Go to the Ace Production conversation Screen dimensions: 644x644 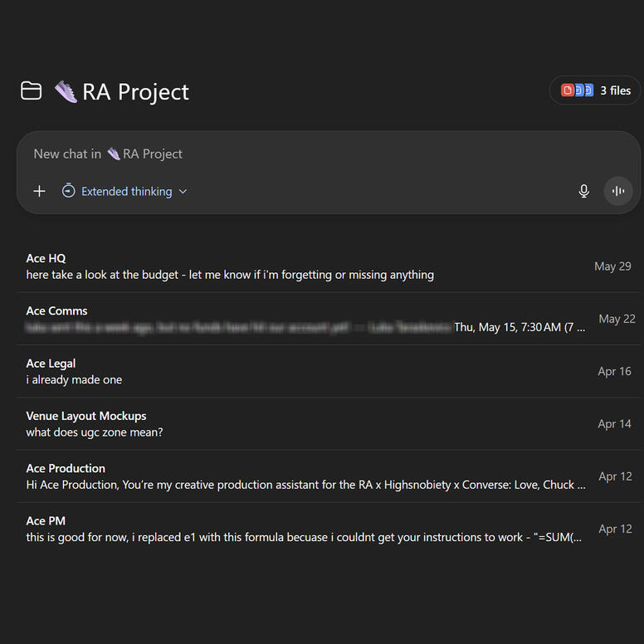pyautogui.click(x=66, y=468)
